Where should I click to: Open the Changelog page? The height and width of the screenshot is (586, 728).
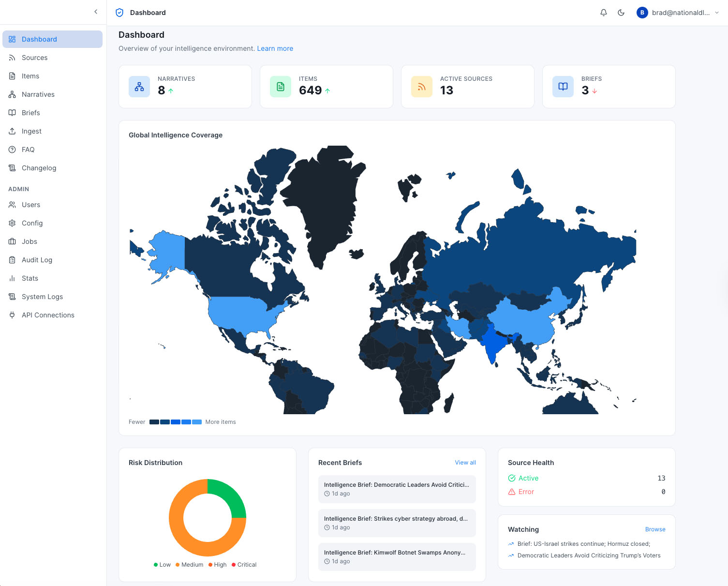(39, 167)
